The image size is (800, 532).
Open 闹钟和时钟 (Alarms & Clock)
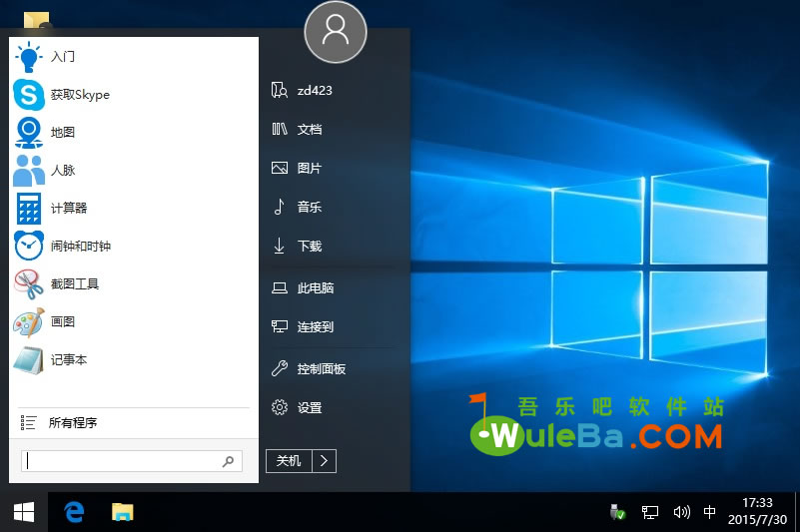point(80,247)
